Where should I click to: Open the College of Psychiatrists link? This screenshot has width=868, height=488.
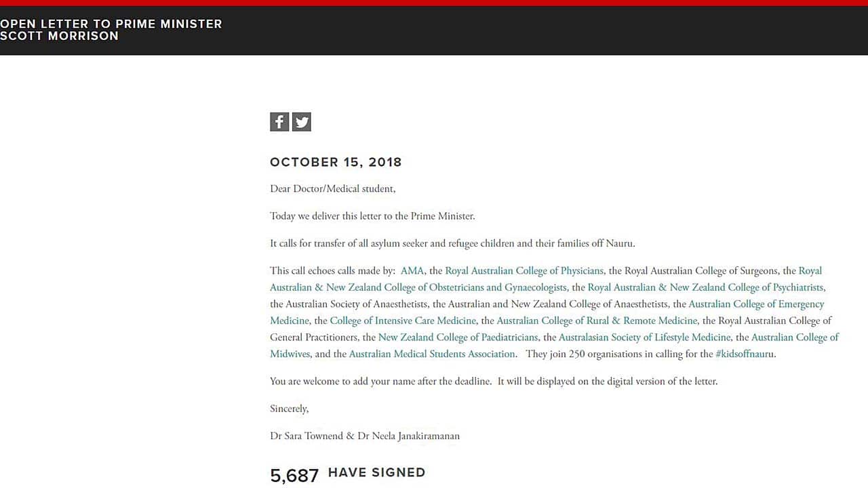(x=705, y=287)
